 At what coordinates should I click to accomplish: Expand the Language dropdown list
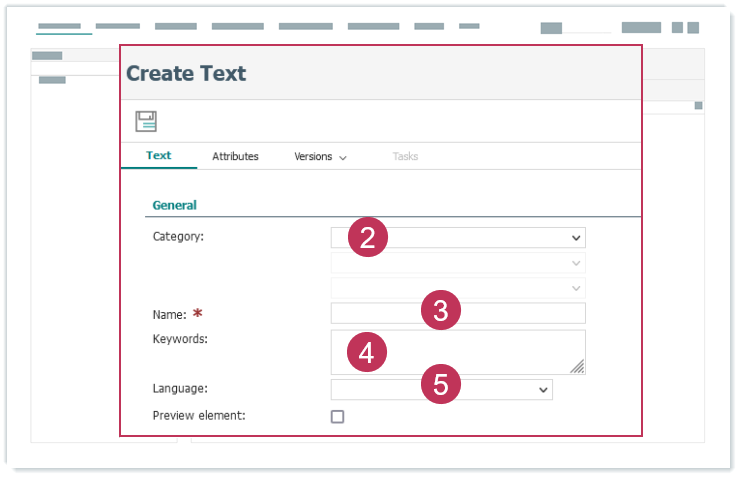pos(543,390)
